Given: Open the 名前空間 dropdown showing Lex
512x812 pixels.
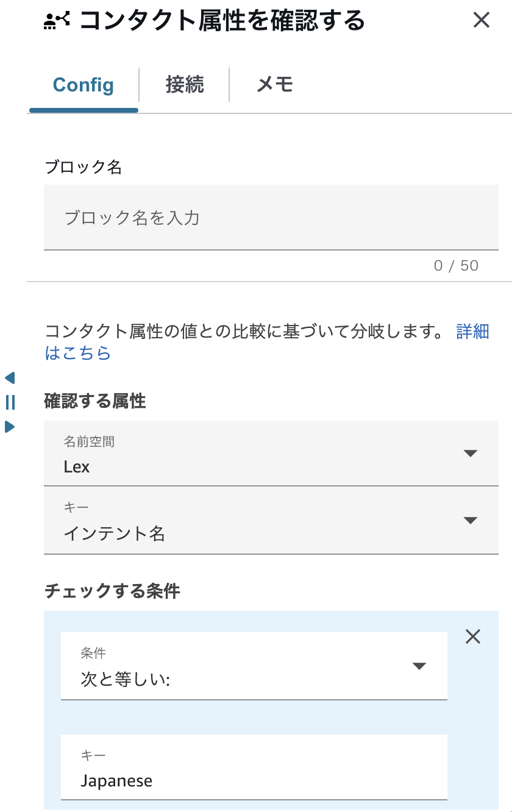Looking at the screenshot, I should click(x=271, y=454).
